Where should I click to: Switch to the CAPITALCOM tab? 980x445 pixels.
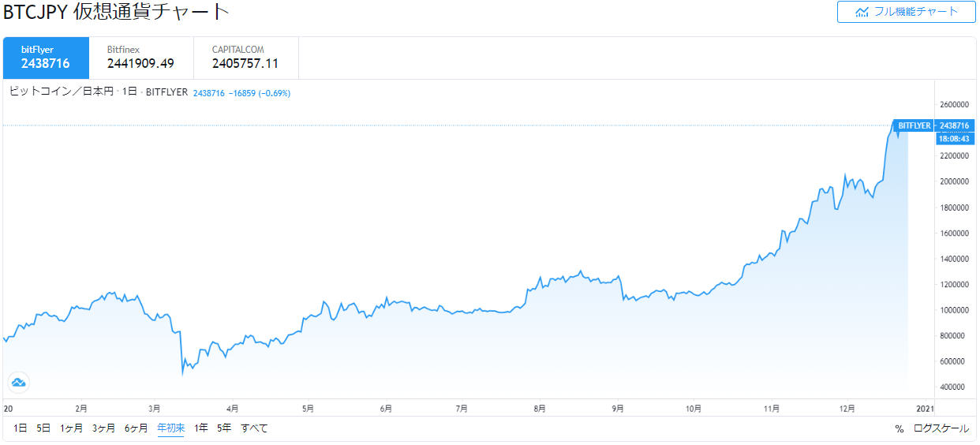pos(246,58)
